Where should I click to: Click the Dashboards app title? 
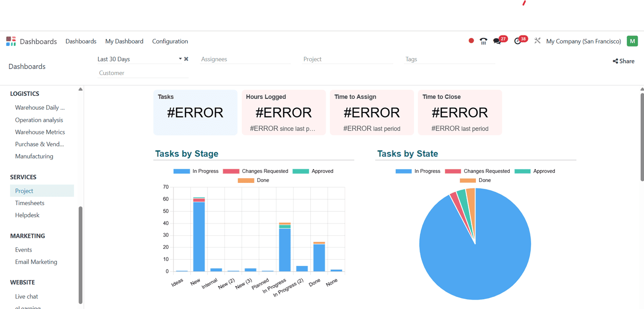point(38,41)
